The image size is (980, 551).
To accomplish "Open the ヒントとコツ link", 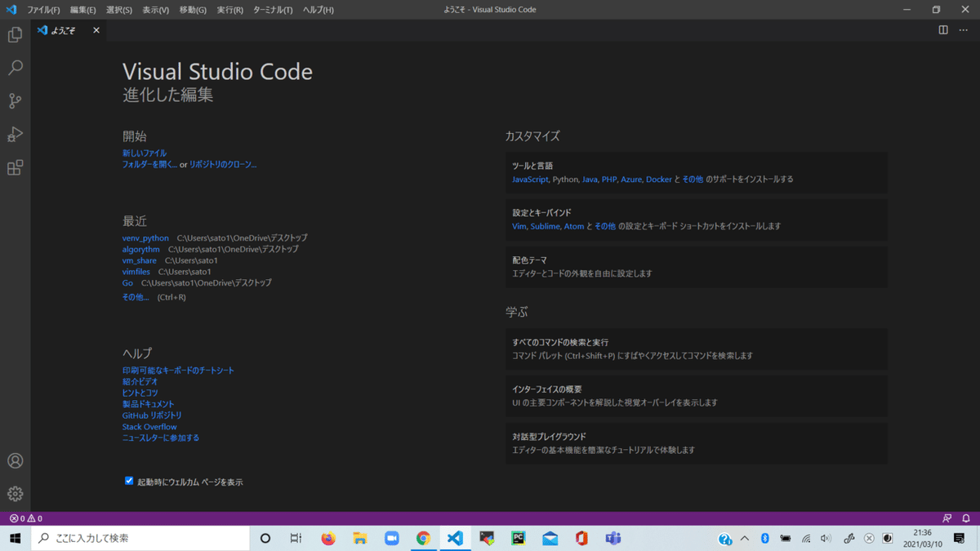I will coord(140,393).
